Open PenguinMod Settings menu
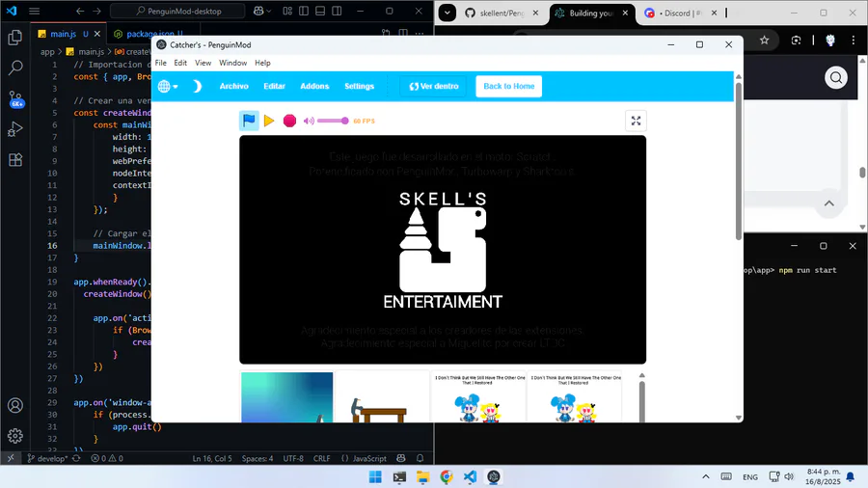 click(x=360, y=86)
